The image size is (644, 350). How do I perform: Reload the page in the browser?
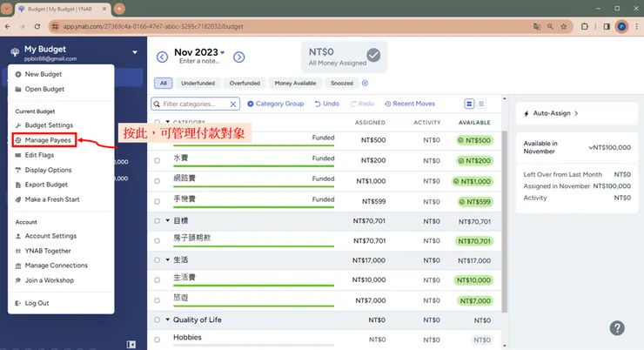(x=37, y=26)
